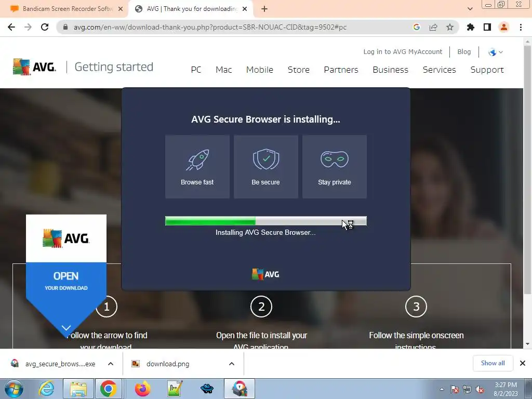Image resolution: width=532 pixels, height=399 pixels.
Task: Open the Mac menu
Action: pos(223,70)
